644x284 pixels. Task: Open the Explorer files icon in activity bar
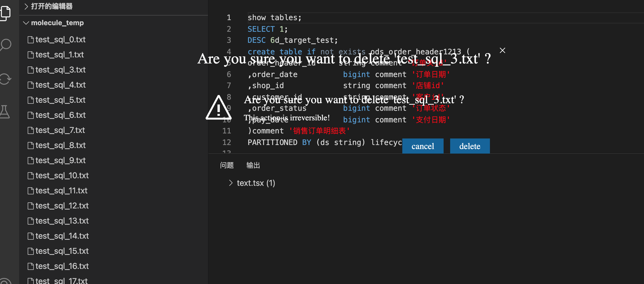[x=6, y=13]
